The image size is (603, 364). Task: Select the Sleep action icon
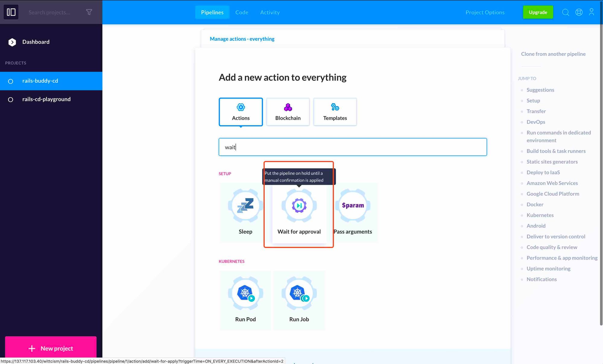pos(245,206)
